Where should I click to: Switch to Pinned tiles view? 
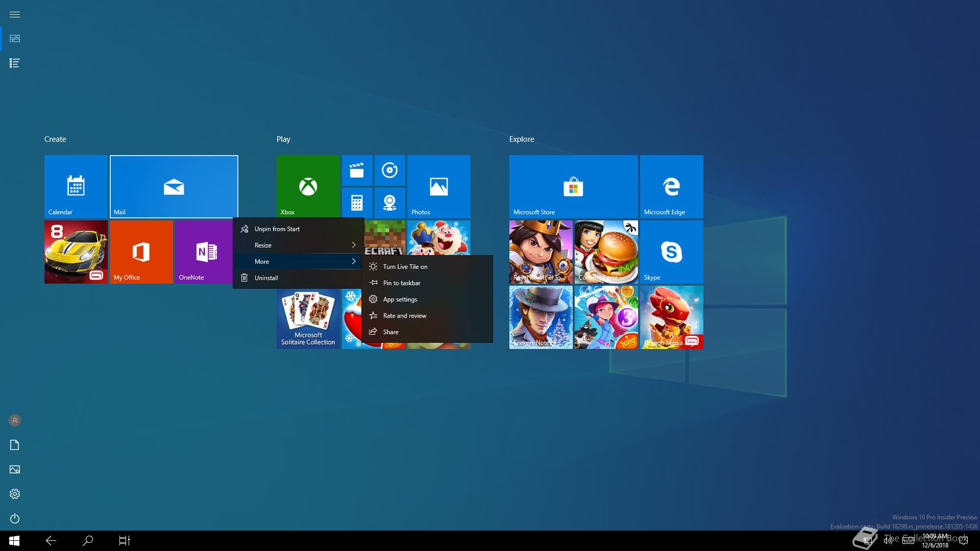click(x=15, y=39)
